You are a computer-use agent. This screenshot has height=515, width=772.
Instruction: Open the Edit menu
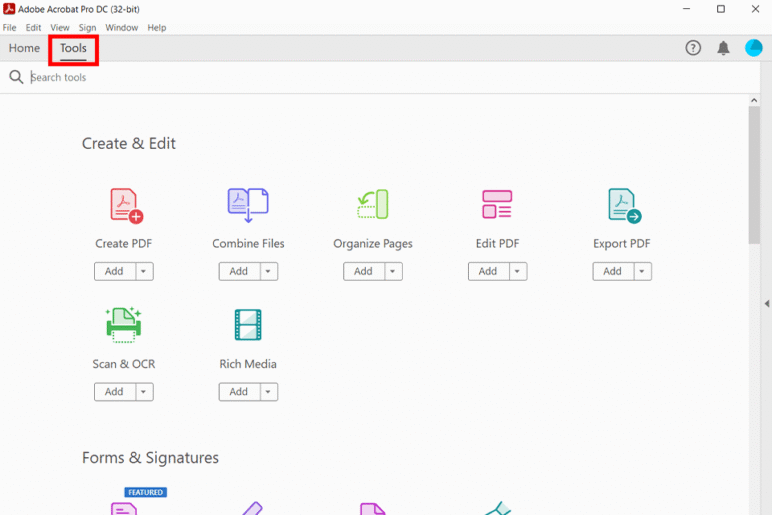click(x=33, y=28)
